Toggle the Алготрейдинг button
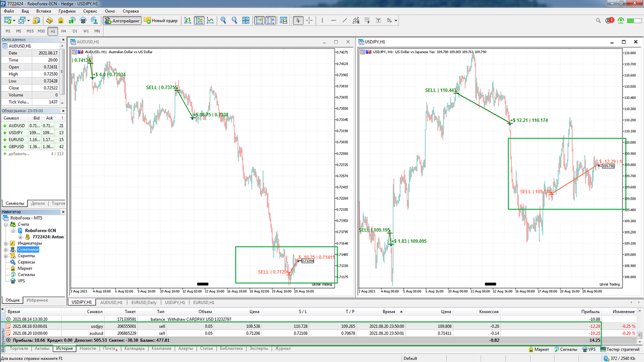The height and width of the screenshot is (362, 644). pyautogui.click(x=122, y=20)
